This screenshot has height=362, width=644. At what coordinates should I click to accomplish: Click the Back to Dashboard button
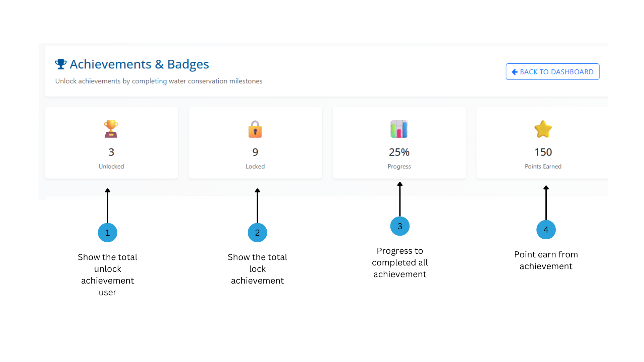(552, 72)
